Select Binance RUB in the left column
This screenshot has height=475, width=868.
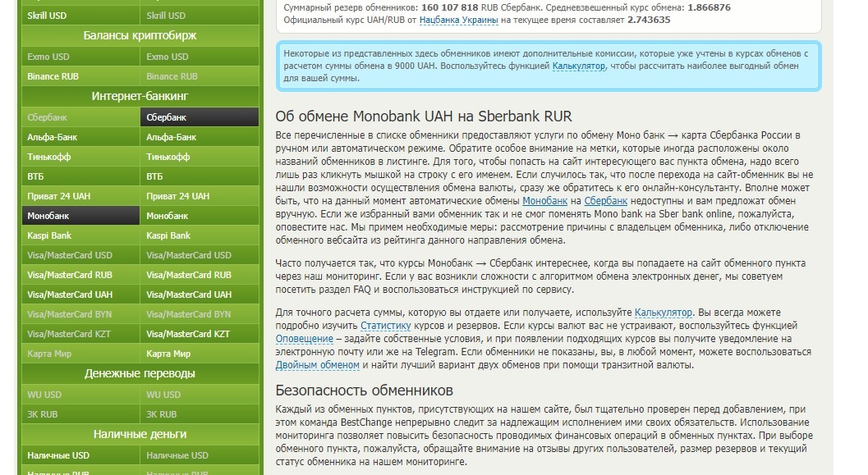pos(80,76)
